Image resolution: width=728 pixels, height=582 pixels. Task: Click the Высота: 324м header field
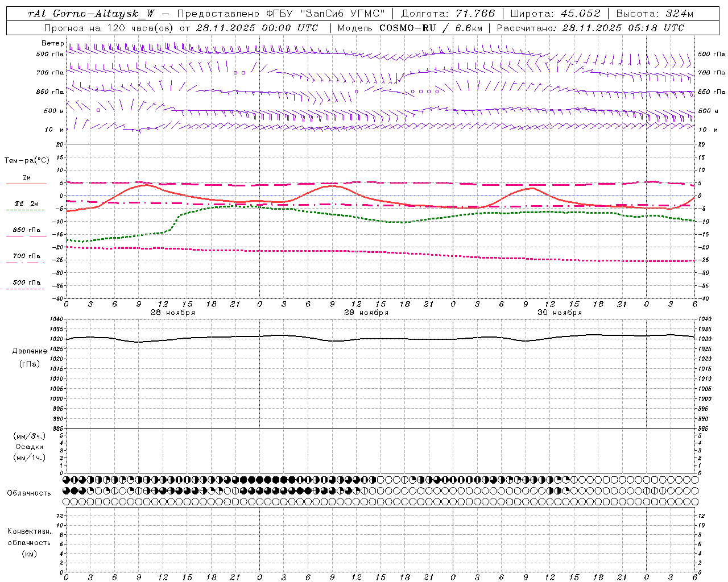655,14
